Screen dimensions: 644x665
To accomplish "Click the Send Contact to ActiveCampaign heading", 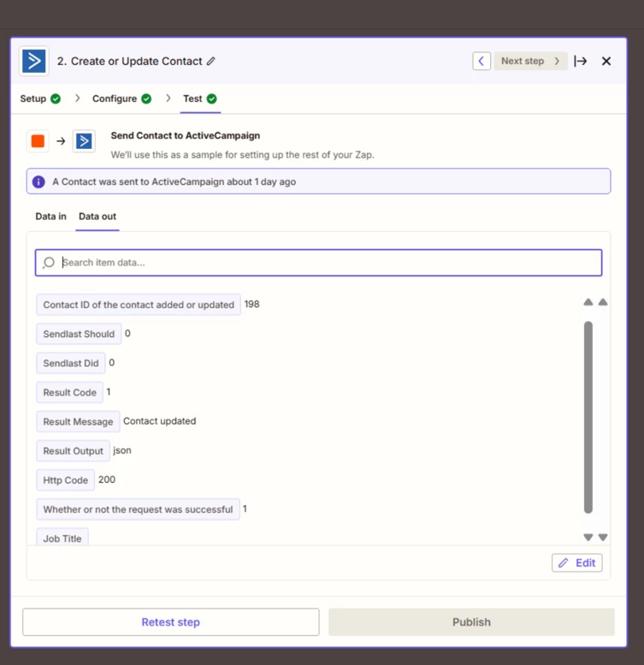I will [186, 136].
